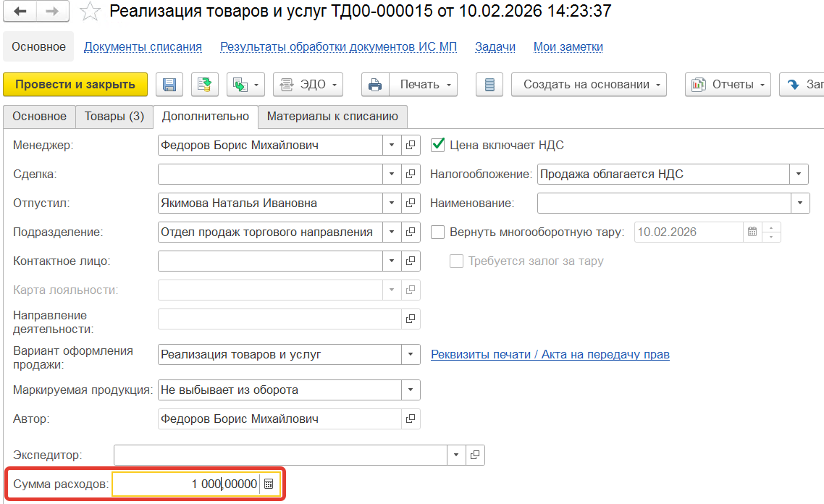Screen dimensions: 824x504
Task: Open the Отчеты menu
Action: pyautogui.click(x=728, y=85)
